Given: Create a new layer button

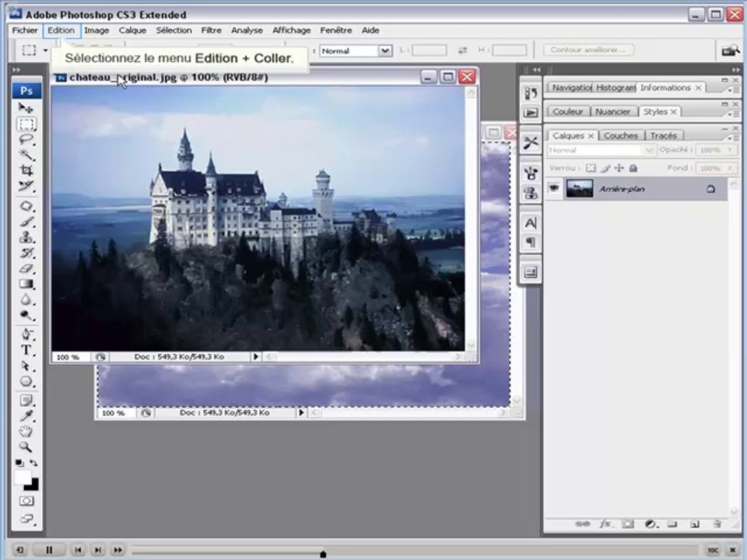Looking at the screenshot, I should click(x=695, y=524).
